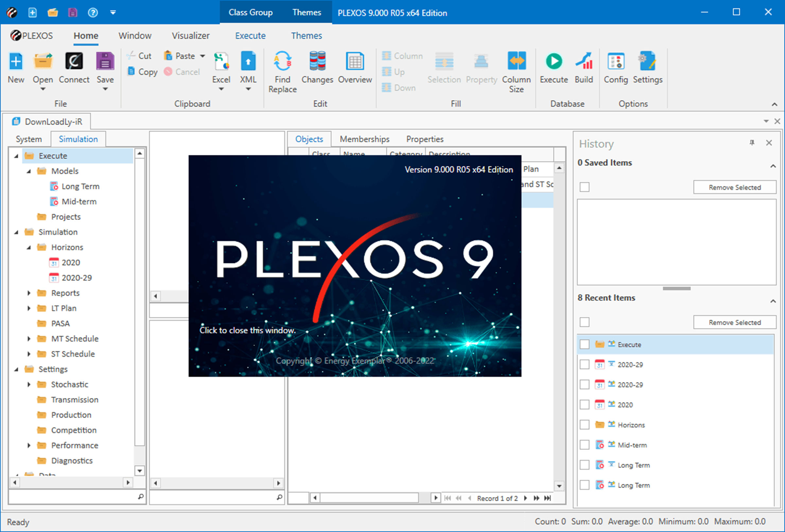
Task: Collapse the Models tree node
Action: pyautogui.click(x=29, y=171)
